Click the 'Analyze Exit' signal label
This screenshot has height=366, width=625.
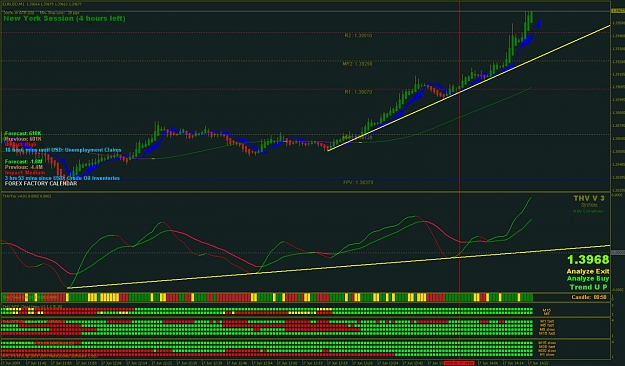(588, 272)
